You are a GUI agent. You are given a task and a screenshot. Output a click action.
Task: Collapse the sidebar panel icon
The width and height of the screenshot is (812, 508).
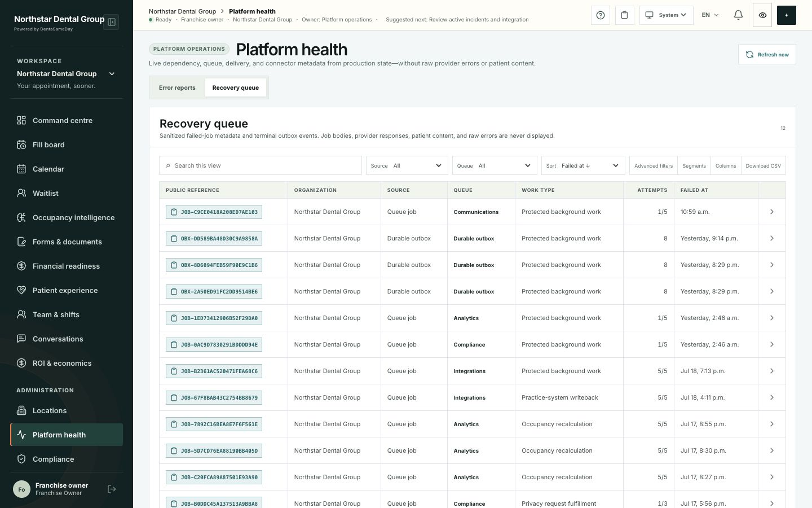112,22
